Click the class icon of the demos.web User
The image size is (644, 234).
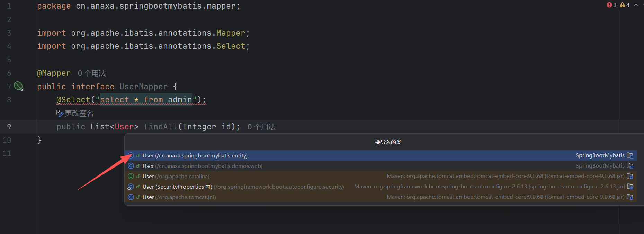click(x=131, y=166)
